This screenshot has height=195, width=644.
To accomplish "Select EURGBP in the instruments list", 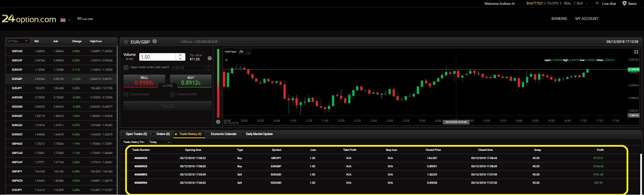I will (62, 79).
